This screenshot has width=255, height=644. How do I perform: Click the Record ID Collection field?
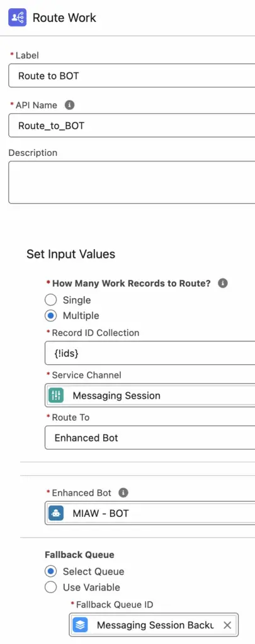pos(150,353)
